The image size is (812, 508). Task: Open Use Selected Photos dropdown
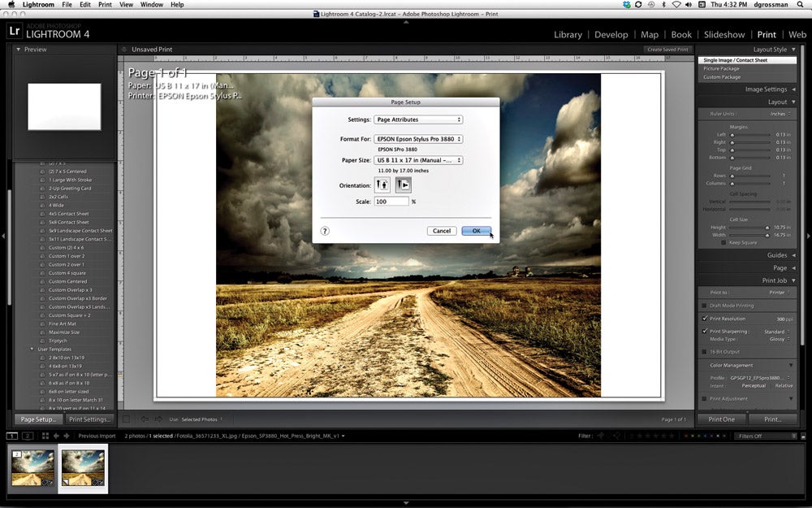click(x=202, y=419)
